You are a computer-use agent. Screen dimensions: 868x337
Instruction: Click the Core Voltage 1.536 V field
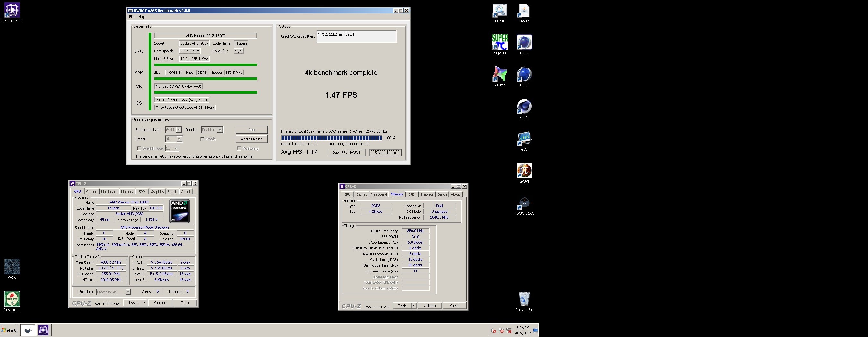[x=151, y=220]
